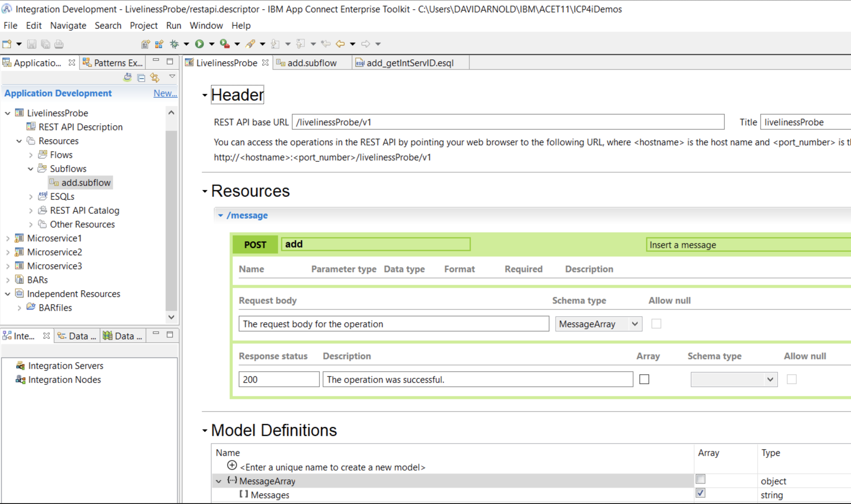Click the yellow Back navigation arrow

(340, 44)
